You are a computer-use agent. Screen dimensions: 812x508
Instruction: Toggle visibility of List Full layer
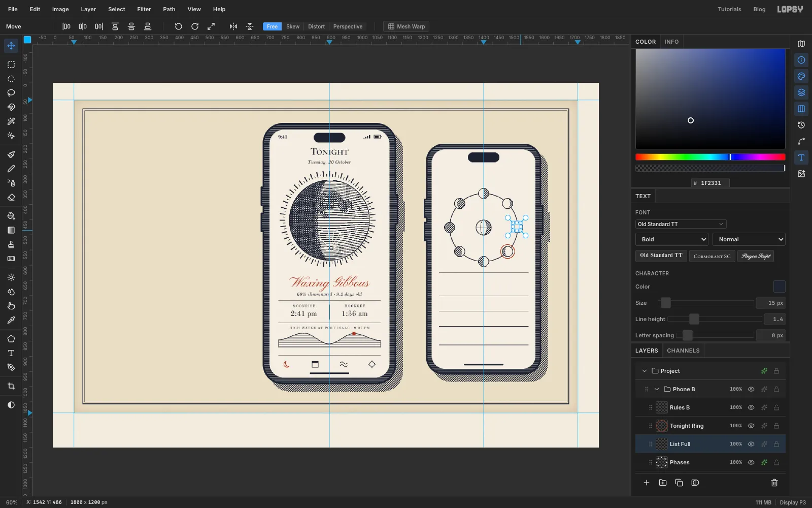pos(751,444)
